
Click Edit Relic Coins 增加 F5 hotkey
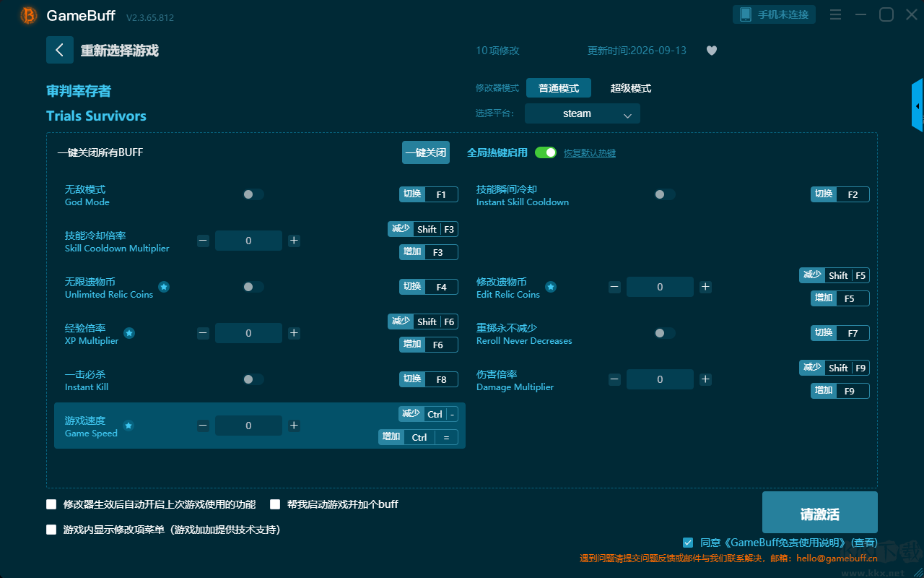coord(840,298)
